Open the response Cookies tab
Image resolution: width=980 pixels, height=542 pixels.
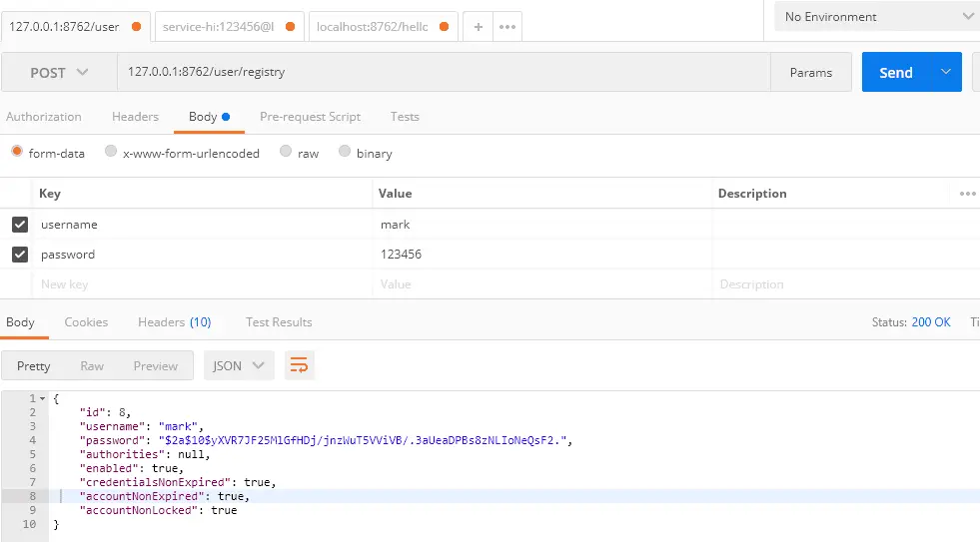tap(86, 322)
